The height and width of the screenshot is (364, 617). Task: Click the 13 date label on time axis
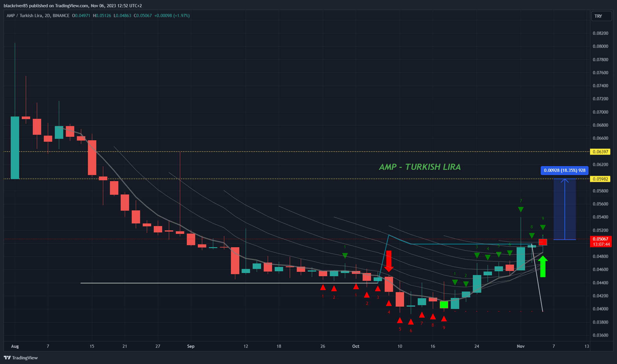(587, 346)
